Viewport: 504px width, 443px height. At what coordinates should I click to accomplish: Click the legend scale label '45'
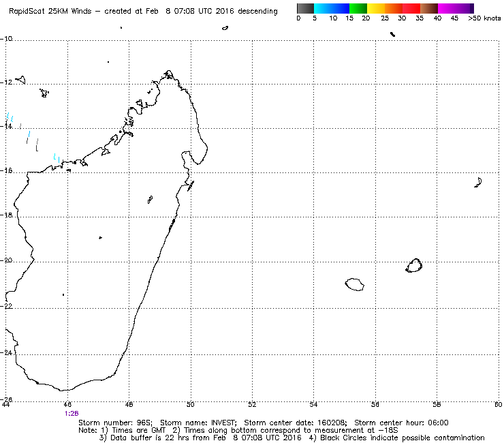[x=454, y=18]
